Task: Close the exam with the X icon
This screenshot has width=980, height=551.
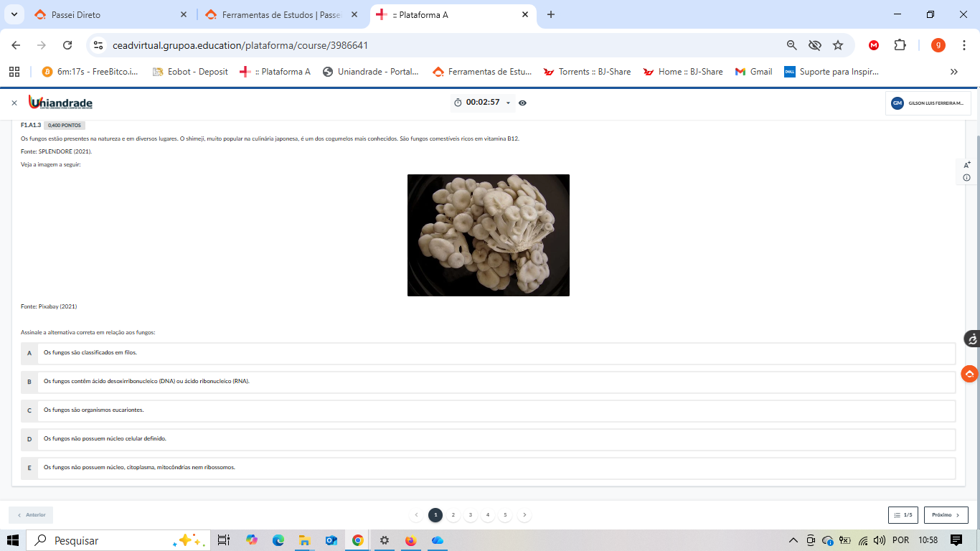Action: 14,103
